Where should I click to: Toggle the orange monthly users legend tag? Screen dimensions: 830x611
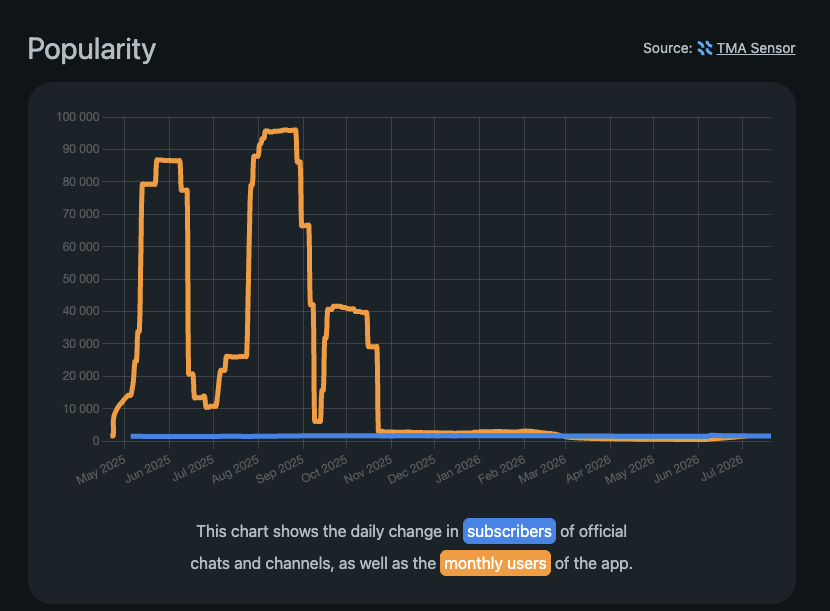pos(495,563)
